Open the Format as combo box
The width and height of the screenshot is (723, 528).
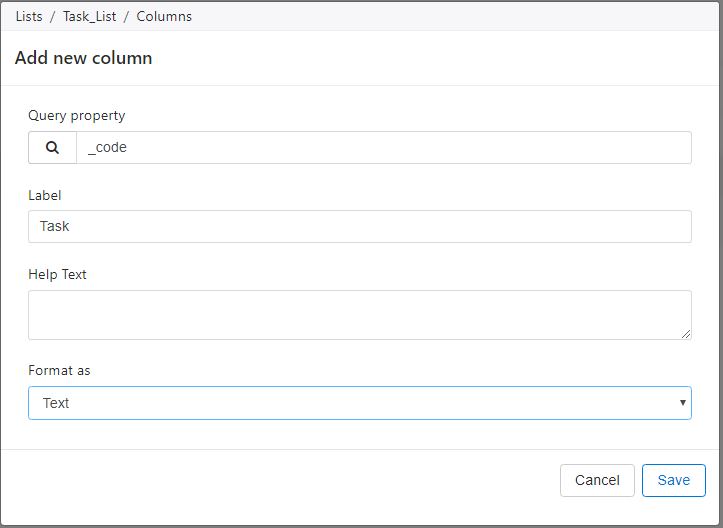[360, 403]
